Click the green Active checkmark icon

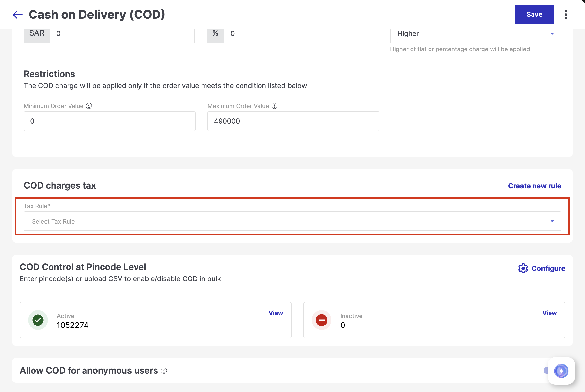point(38,320)
